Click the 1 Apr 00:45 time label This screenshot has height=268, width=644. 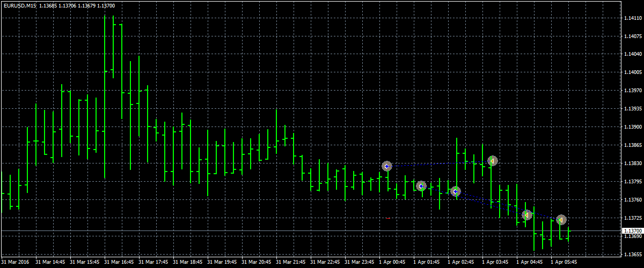[392, 263]
